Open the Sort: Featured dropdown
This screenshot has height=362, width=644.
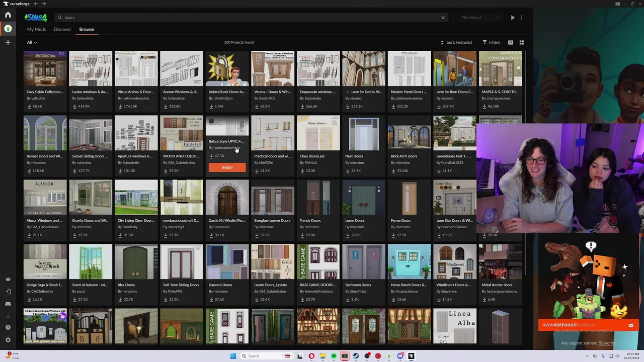pyautogui.click(x=457, y=42)
